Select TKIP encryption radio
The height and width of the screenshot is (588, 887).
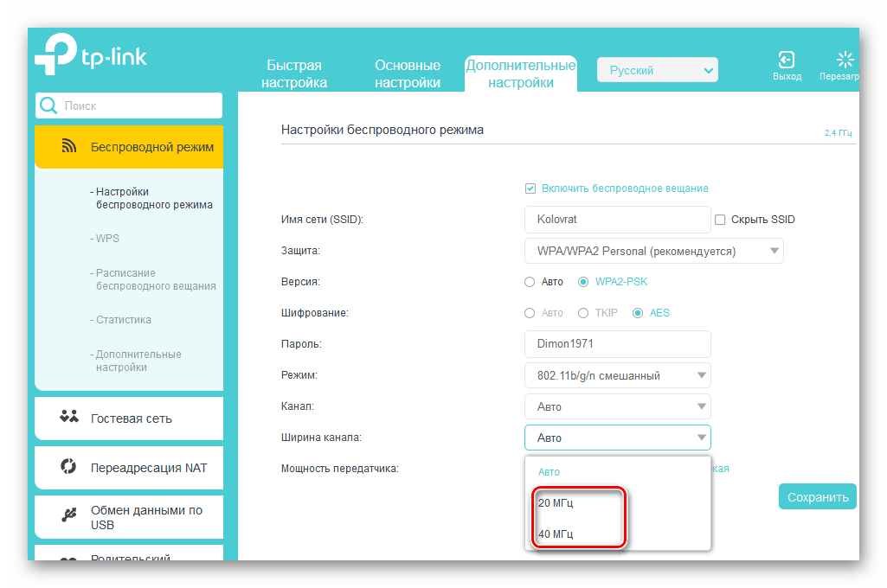[x=583, y=313]
